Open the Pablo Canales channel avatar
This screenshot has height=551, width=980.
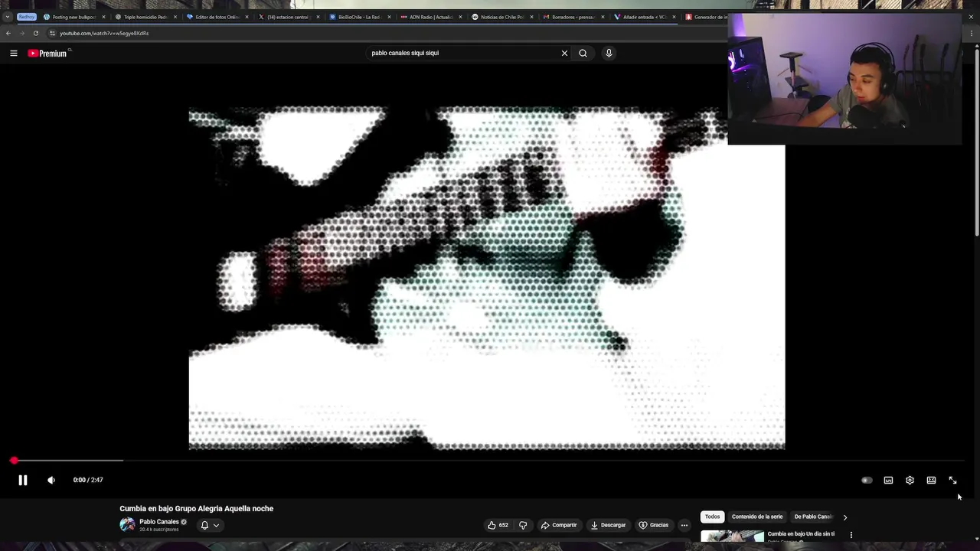point(127,525)
